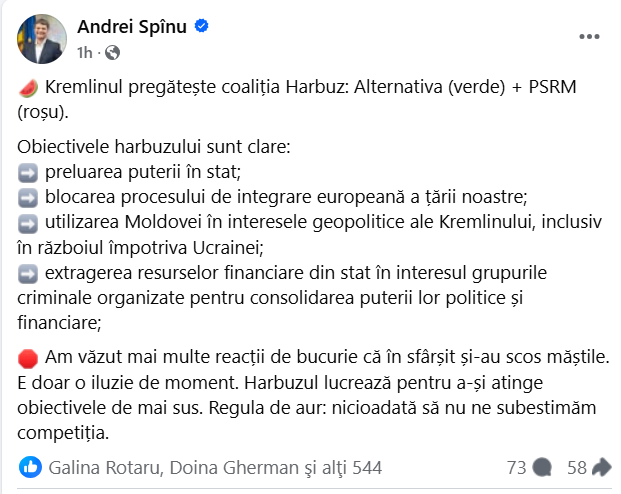The width and height of the screenshot is (621, 494).
Task: Open the three-dot post options menu
Action: [x=591, y=37]
